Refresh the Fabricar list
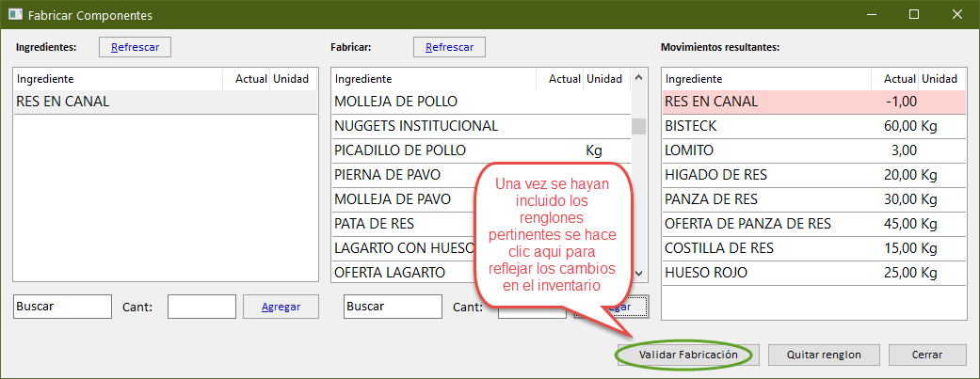 449,47
